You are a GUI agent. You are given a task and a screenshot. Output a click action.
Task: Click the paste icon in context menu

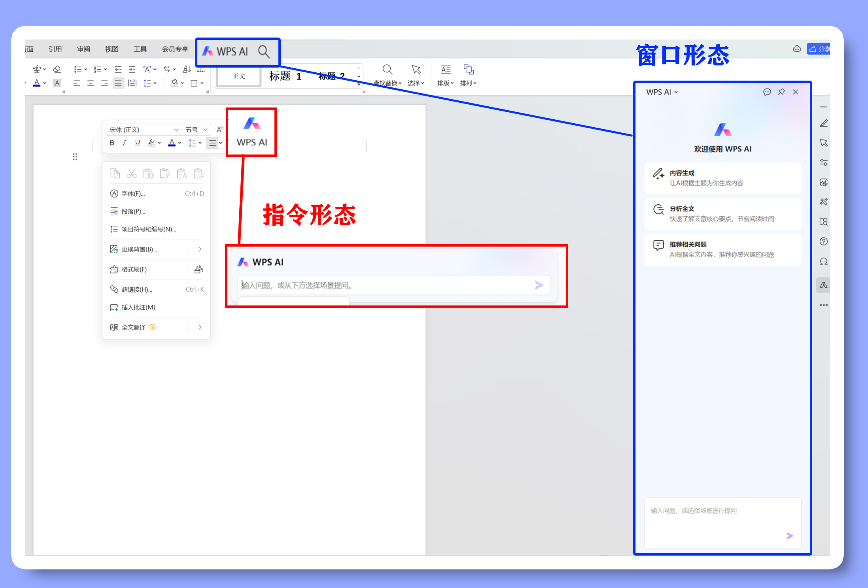148,173
